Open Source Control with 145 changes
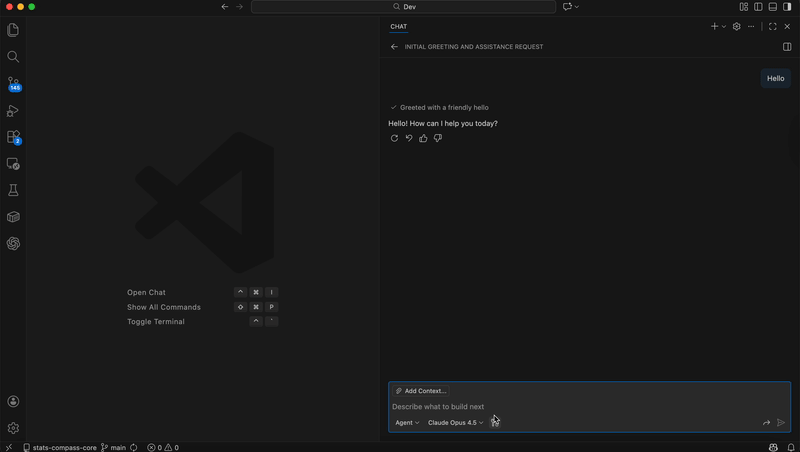The image size is (800, 452). pyautogui.click(x=13, y=84)
